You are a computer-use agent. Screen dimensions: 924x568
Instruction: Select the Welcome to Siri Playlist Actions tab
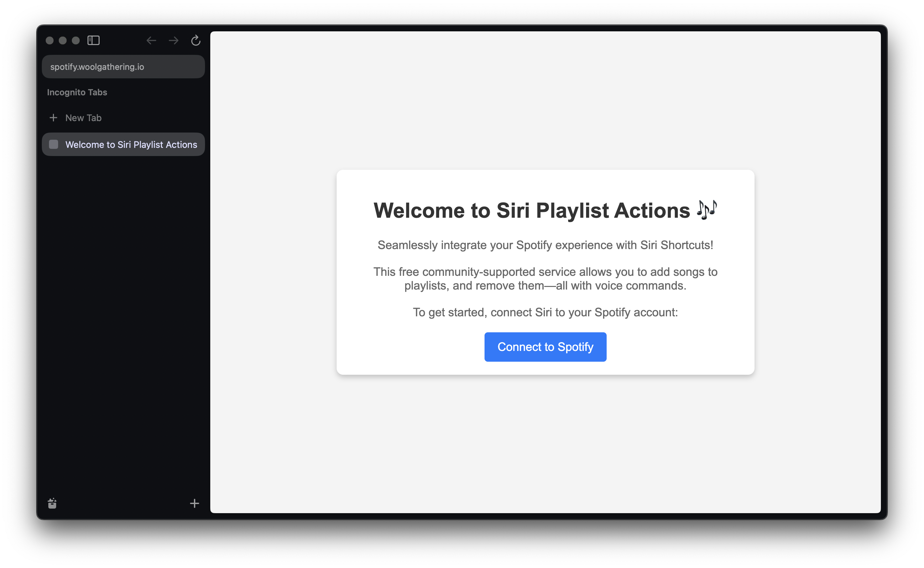[x=123, y=145]
